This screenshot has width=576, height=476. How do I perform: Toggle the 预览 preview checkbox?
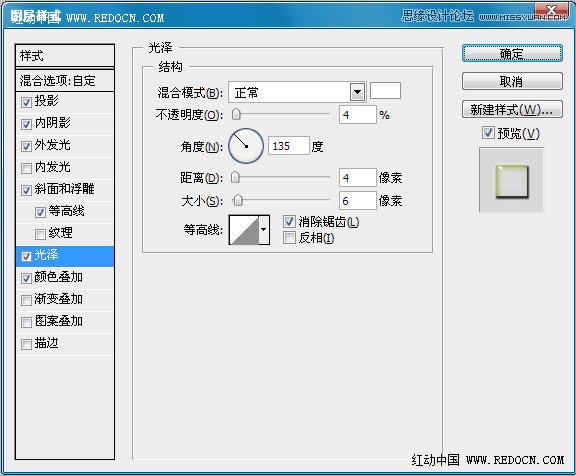[x=488, y=133]
